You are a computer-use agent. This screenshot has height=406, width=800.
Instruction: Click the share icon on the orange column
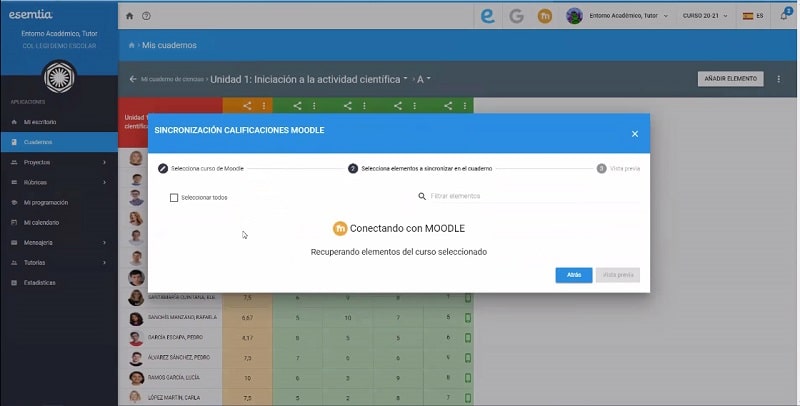pyautogui.click(x=247, y=106)
